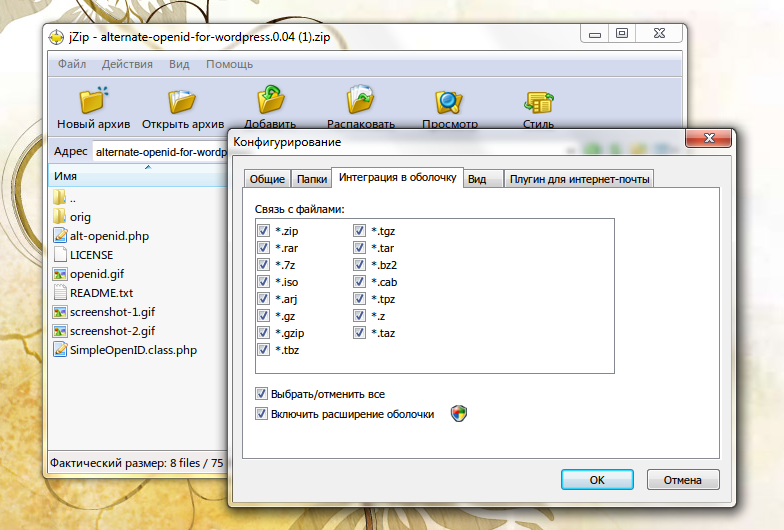Click the Распаковать (Extract) toolbar icon
The image size is (784, 530).
tap(360, 99)
